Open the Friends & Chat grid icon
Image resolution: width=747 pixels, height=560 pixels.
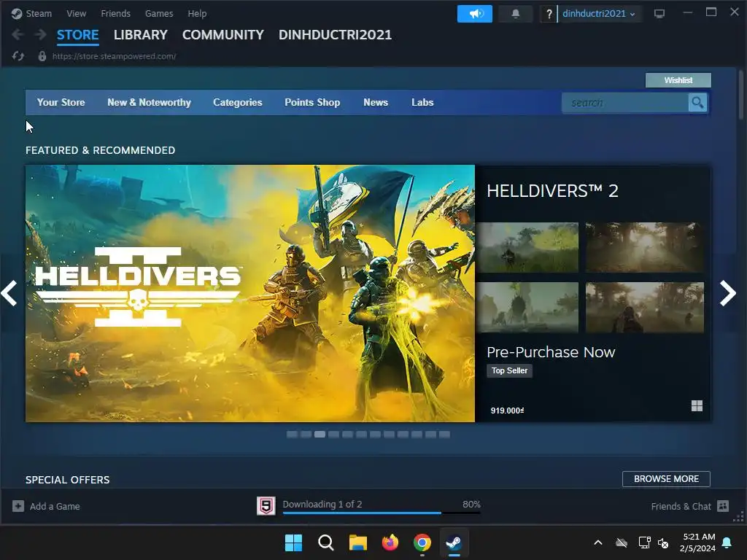click(723, 506)
